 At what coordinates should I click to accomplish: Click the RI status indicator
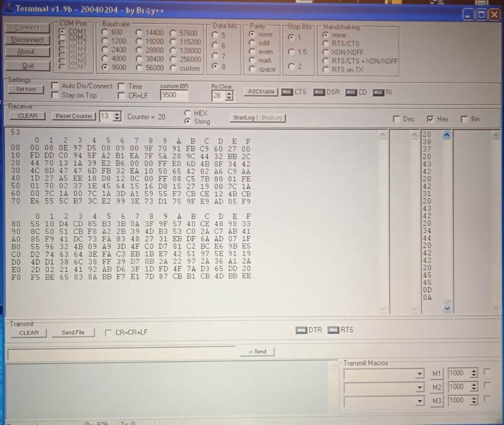(379, 93)
